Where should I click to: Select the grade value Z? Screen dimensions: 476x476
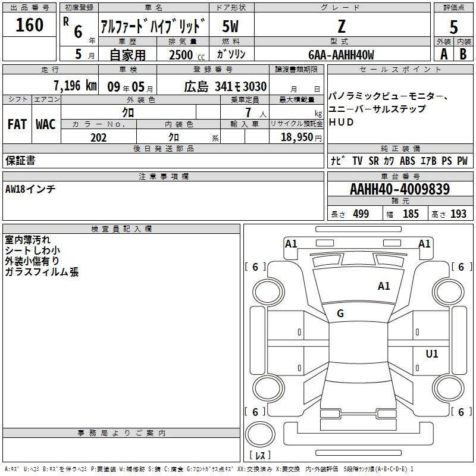[x=342, y=26]
